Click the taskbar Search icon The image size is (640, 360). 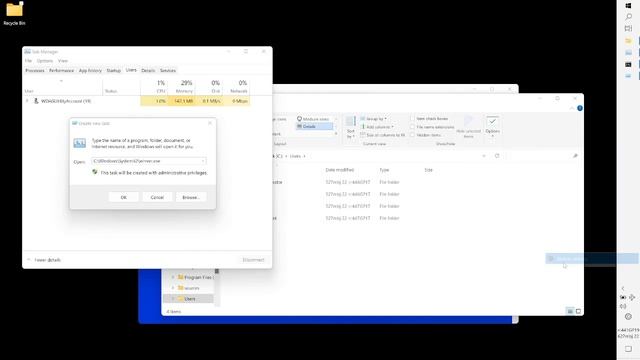point(628,17)
